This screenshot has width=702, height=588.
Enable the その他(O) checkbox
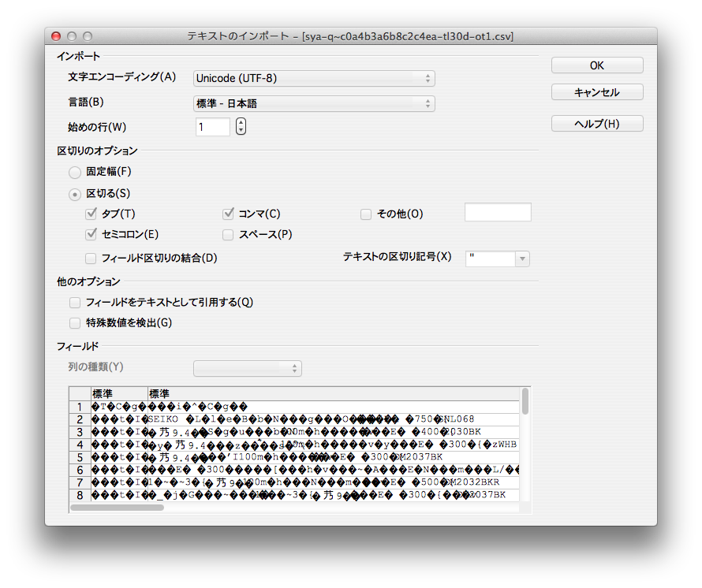[x=366, y=214]
